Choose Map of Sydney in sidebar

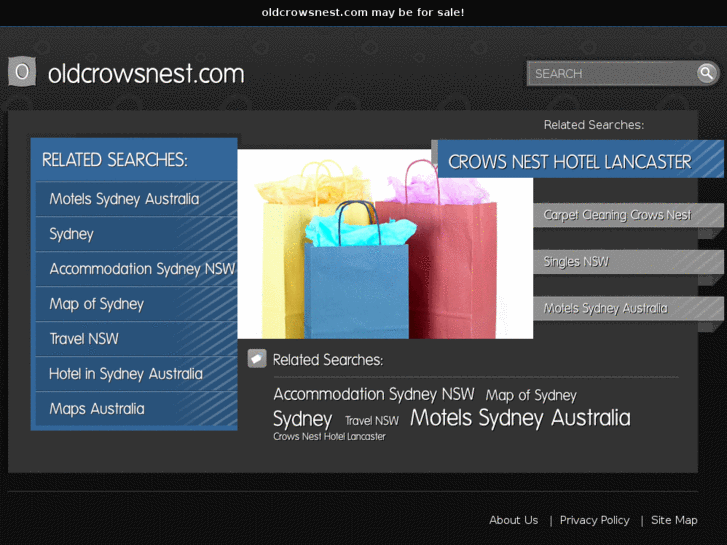pos(96,304)
